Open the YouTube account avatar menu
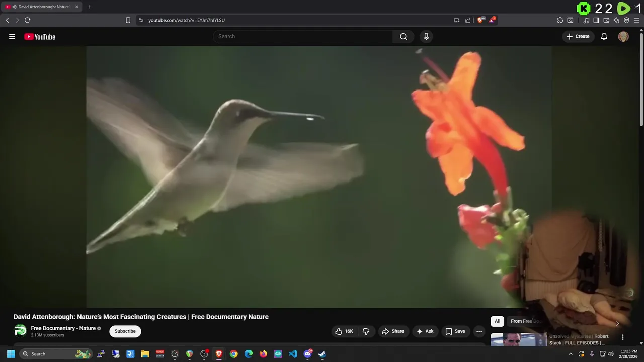 tap(623, 36)
